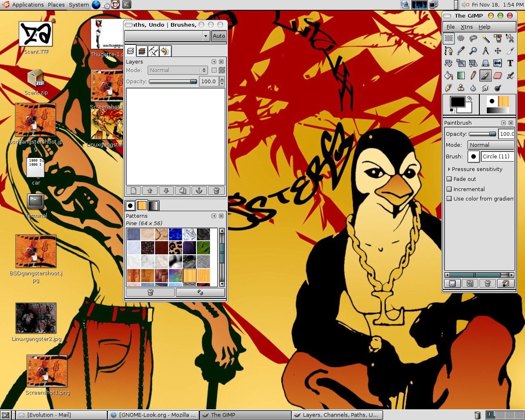The width and height of the screenshot is (525, 420).
Task: Open the System menu
Action: point(79,5)
